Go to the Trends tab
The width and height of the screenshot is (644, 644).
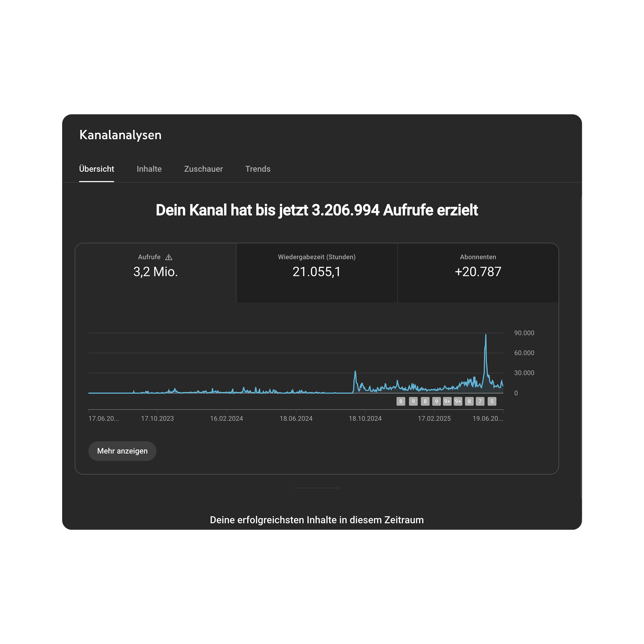coord(258,169)
